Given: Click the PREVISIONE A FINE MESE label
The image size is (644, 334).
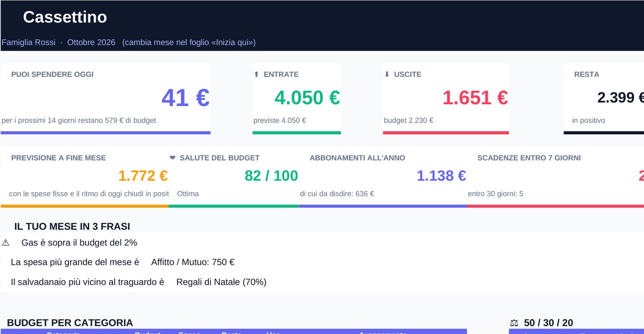Looking at the screenshot, I should coord(58,158).
